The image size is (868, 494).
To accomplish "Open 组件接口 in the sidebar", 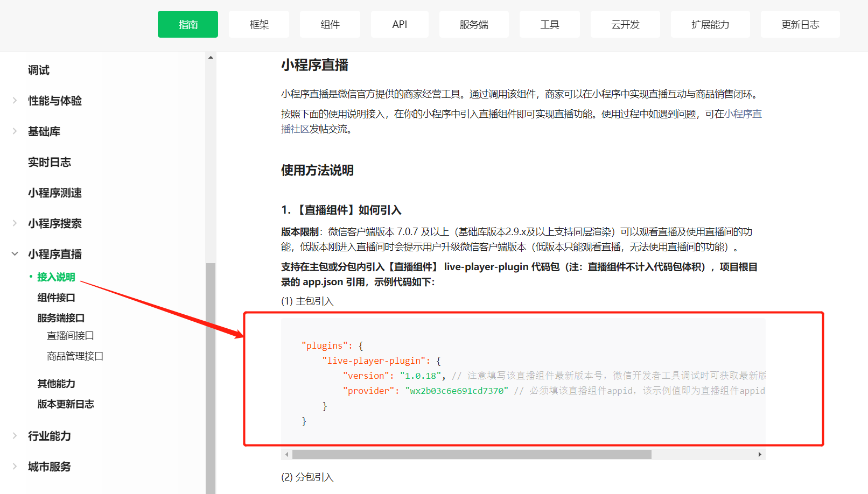I will coord(56,298).
